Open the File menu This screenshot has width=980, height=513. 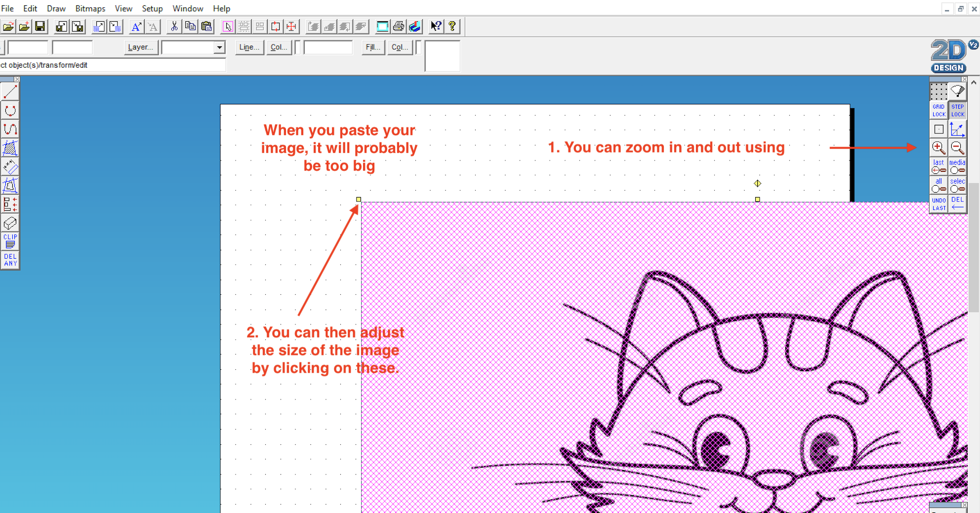(7, 8)
